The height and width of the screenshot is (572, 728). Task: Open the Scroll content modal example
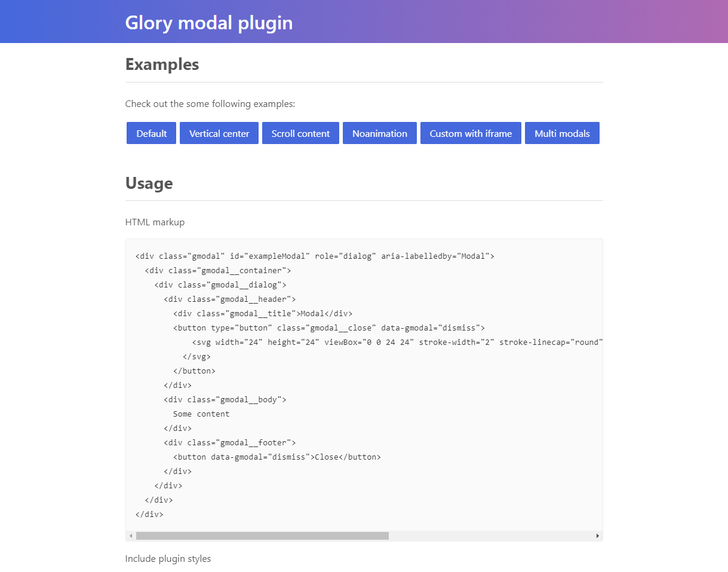(x=300, y=133)
